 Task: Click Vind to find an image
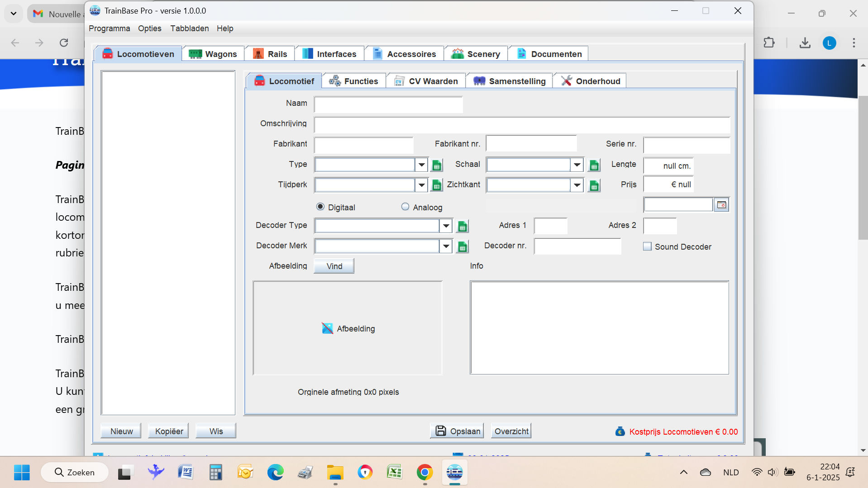tap(334, 266)
